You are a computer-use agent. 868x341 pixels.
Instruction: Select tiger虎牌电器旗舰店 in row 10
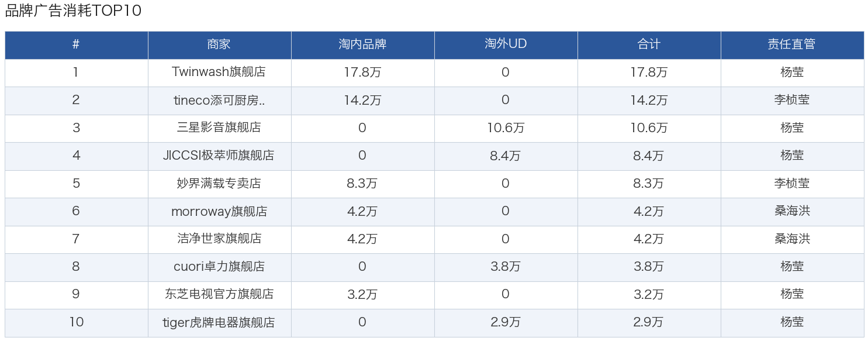(x=219, y=322)
